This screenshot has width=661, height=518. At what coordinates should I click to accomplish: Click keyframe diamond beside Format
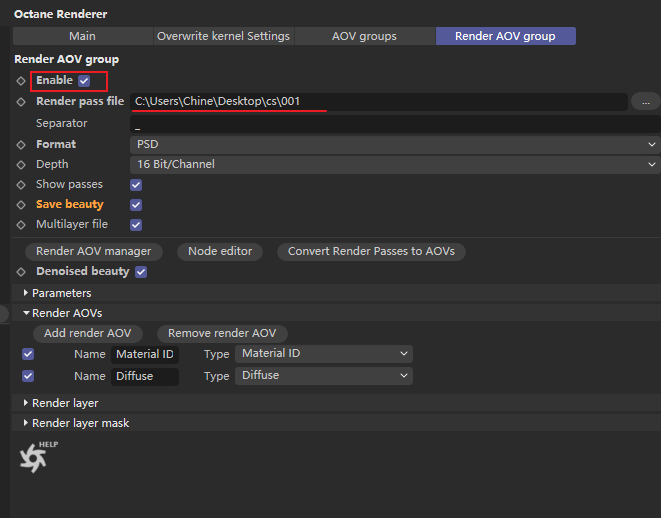pos(21,145)
